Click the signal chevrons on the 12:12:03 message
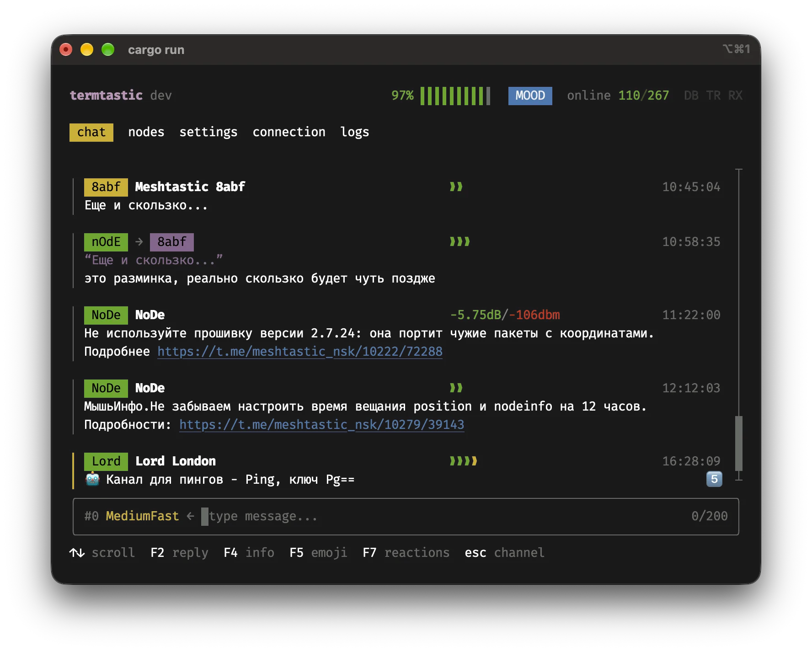 (x=456, y=388)
